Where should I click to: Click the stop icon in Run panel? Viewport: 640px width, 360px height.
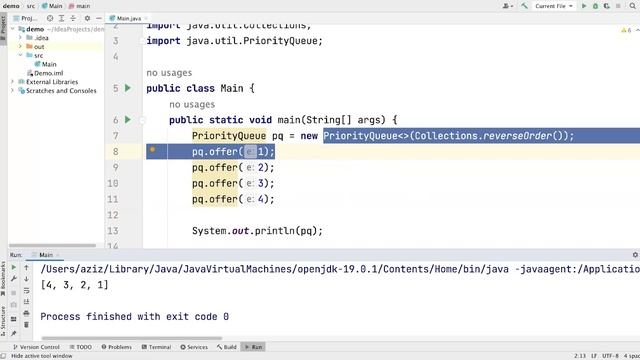pos(13,293)
